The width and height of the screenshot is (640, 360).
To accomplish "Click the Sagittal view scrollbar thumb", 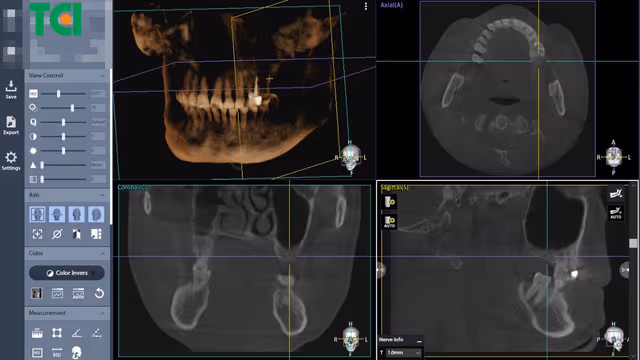I will point(633,243).
